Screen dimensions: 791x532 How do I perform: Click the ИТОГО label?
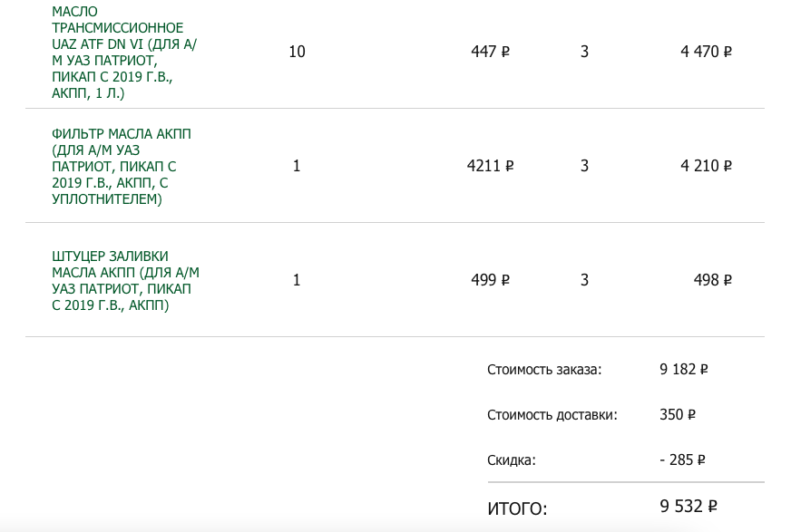(517, 508)
